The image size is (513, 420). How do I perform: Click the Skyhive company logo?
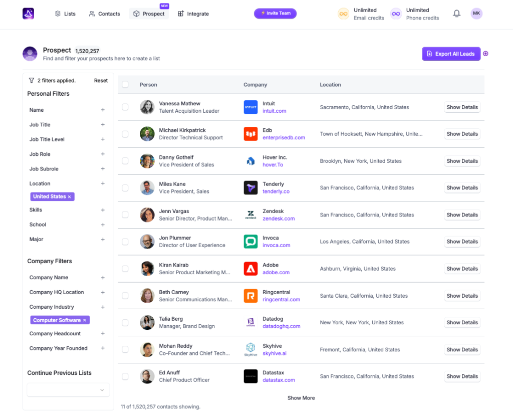(250, 350)
